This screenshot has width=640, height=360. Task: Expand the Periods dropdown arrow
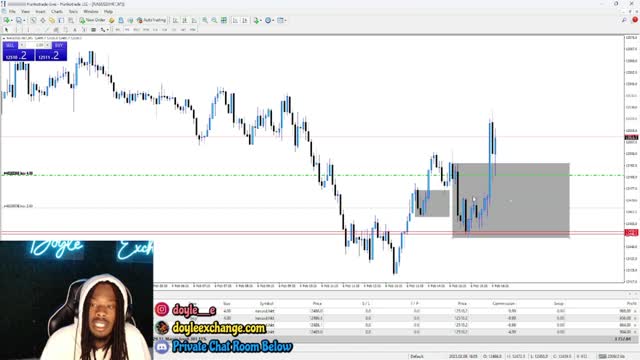[273, 20]
